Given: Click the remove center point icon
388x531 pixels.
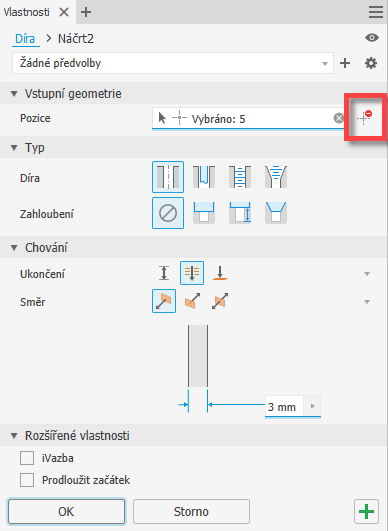Looking at the screenshot, I should coord(365,117).
